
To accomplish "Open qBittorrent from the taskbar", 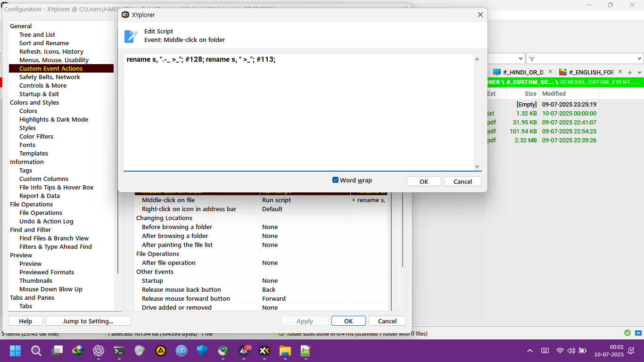I will tap(182, 351).
